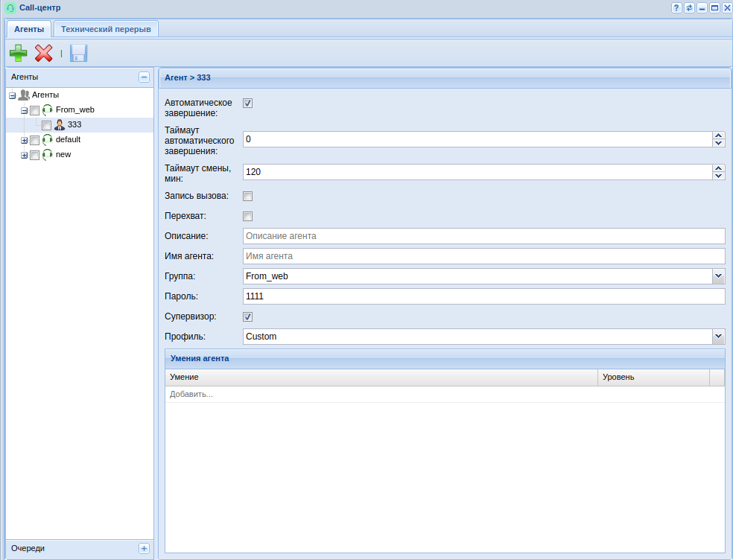Click the Call-центр headset title icon
733x560 pixels.
click(10, 8)
